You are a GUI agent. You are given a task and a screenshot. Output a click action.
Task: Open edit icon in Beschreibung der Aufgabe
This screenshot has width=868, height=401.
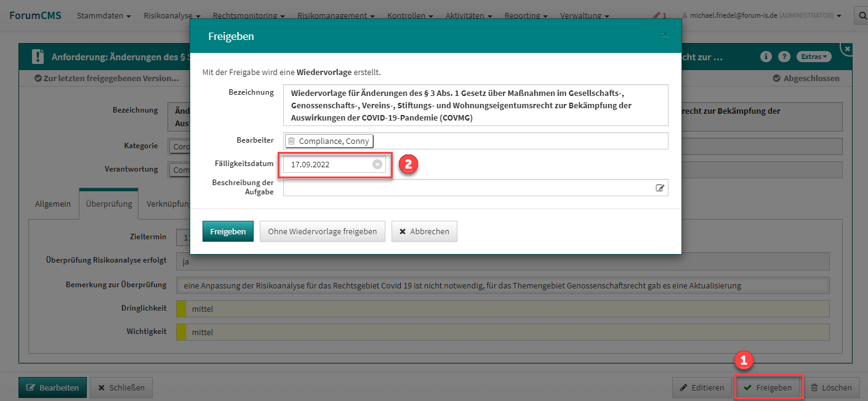point(660,188)
